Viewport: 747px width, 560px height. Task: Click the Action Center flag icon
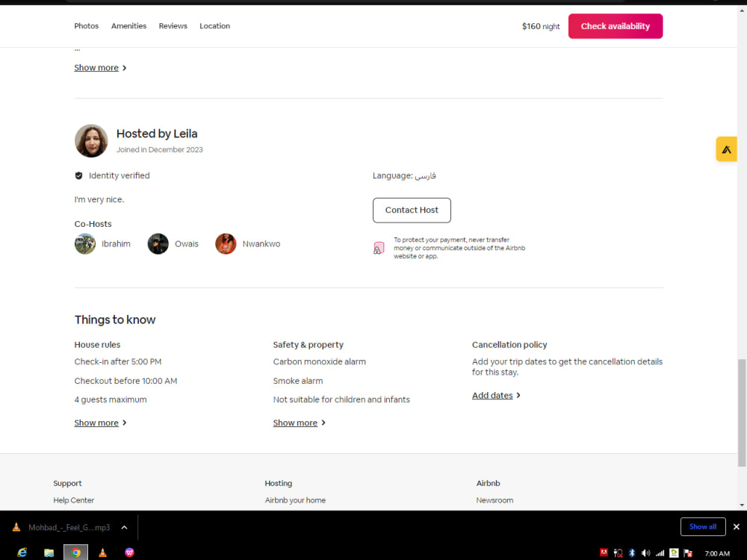[x=688, y=553]
